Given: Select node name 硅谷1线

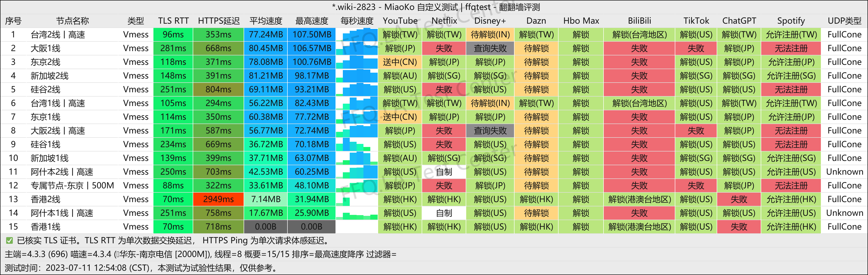Looking at the screenshot, I should [x=45, y=144].
